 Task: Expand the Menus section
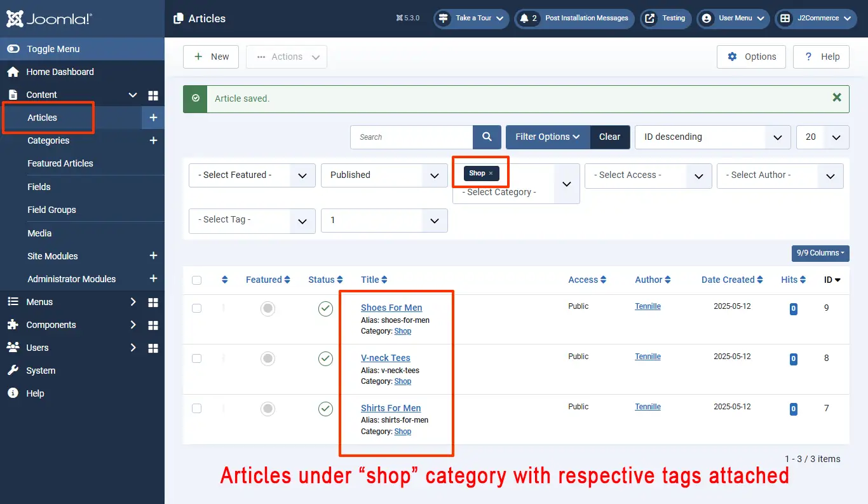133,302
